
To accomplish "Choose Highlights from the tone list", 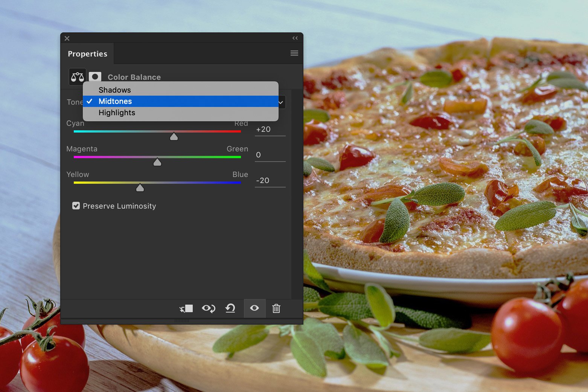I will 117,113.
